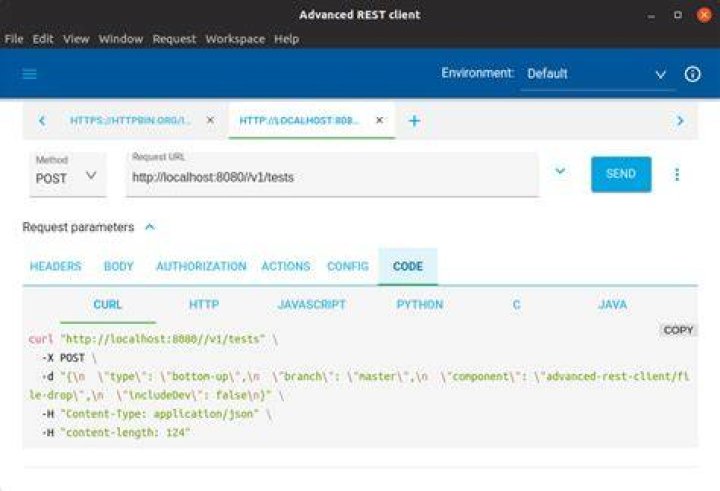Viewport: 720px width, 491px height.
Task: Add a new request tab
Action: coord(414,121)
